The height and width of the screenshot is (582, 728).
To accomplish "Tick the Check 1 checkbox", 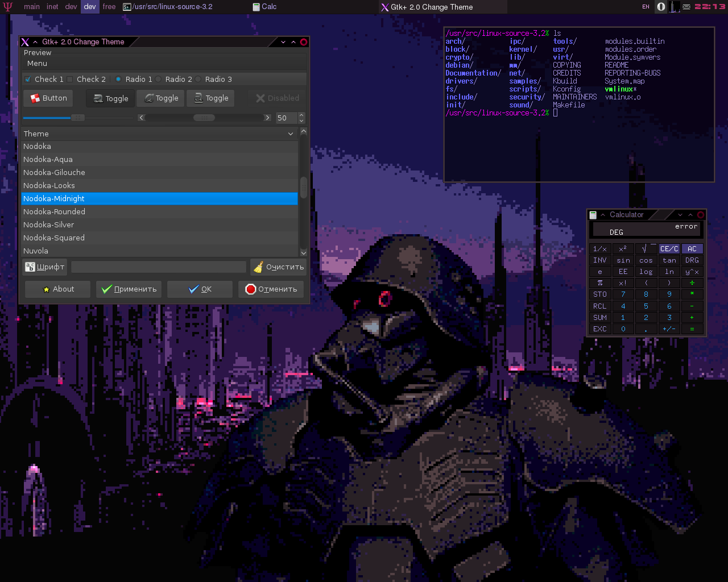I will pos(28,79).
